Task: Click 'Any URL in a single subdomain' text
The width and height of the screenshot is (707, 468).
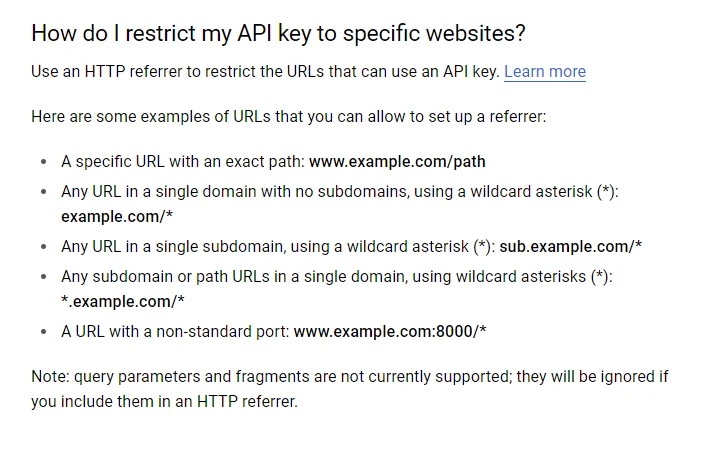Action: coord(278,247)
